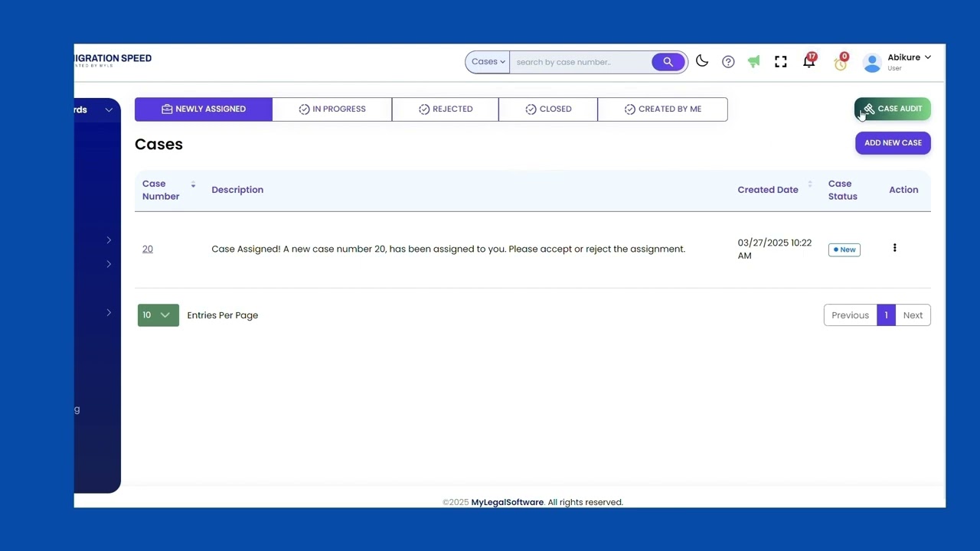Open announcements megaphone icon
Image resolution: width=980 pixels, height=551 pixels.
754,62
